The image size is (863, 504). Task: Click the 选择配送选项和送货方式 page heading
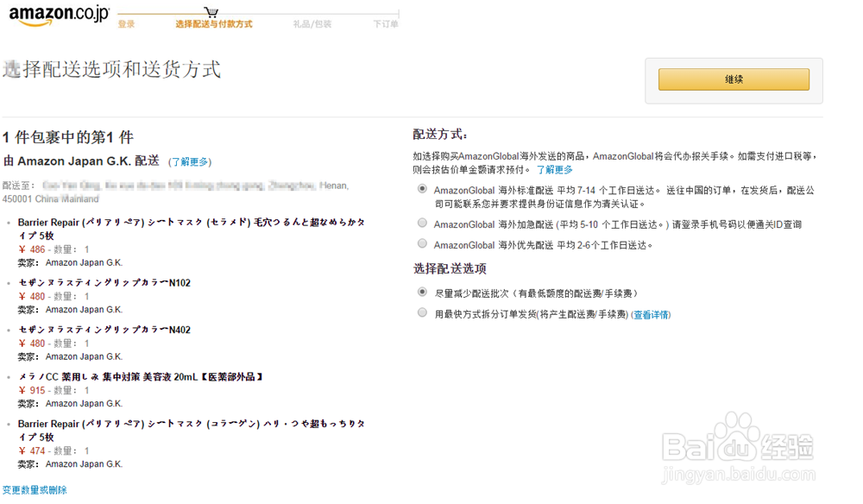111,69
